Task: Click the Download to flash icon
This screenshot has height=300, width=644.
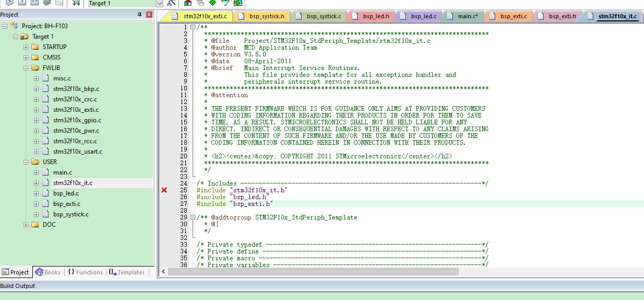Action: 76,3
